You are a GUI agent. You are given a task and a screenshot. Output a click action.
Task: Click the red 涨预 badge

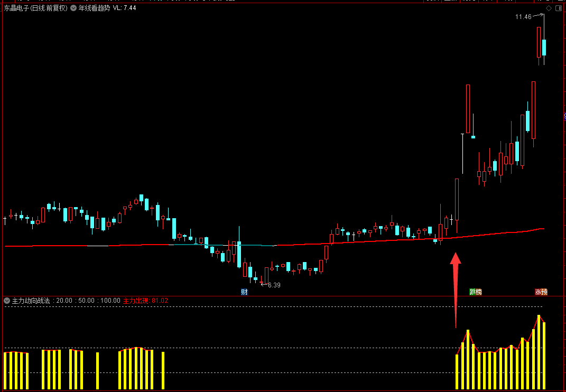point(541,292)
